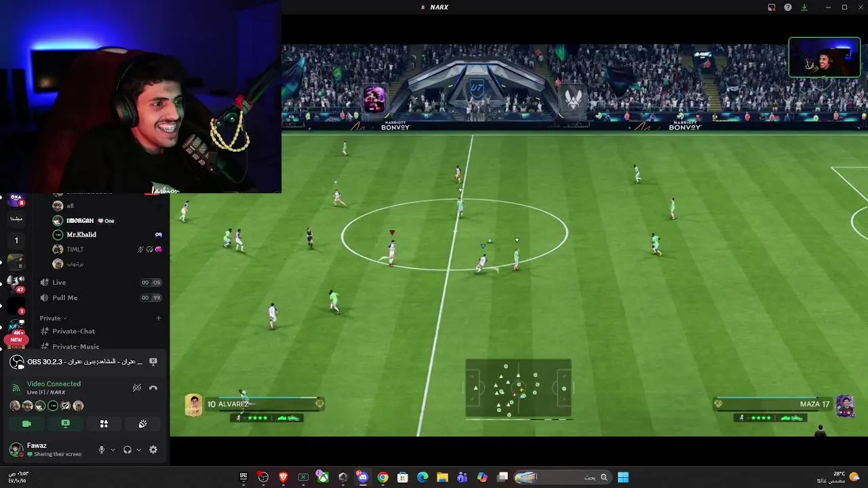Open Video Connected voice details

coord(54,384)
